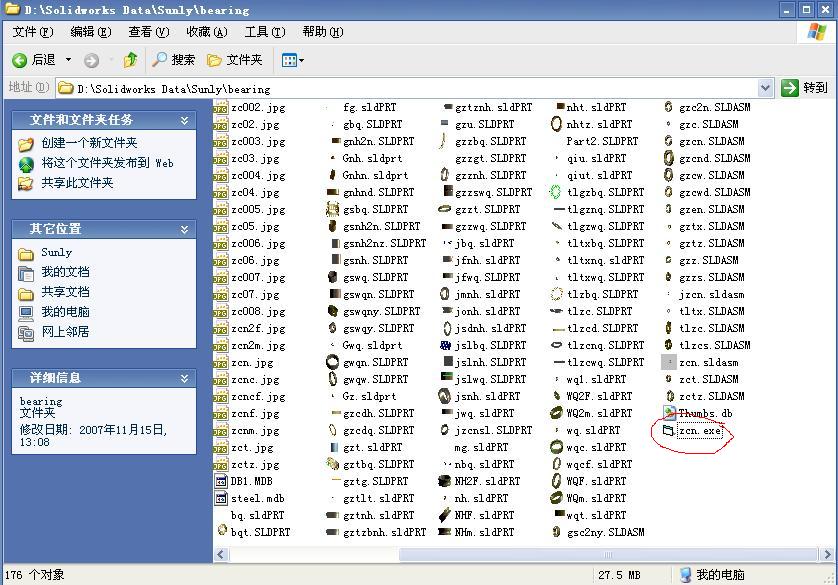Open 网上邻居 link

point(65,332)
